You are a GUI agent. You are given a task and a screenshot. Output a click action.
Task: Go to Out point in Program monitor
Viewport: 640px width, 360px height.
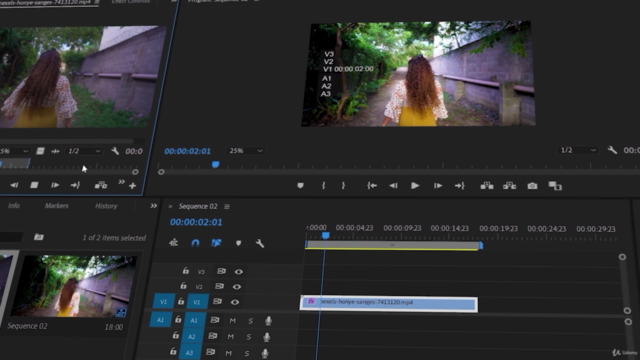click(460, 186)
